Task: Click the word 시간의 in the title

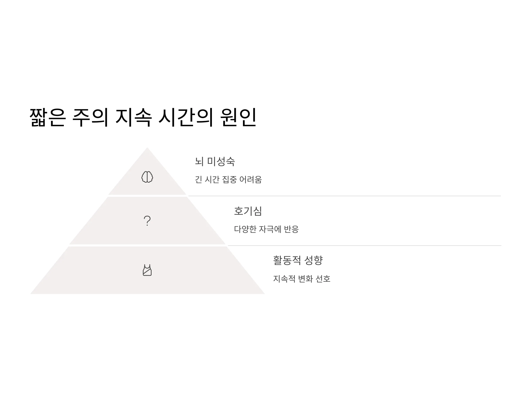Action: [186, 117]
